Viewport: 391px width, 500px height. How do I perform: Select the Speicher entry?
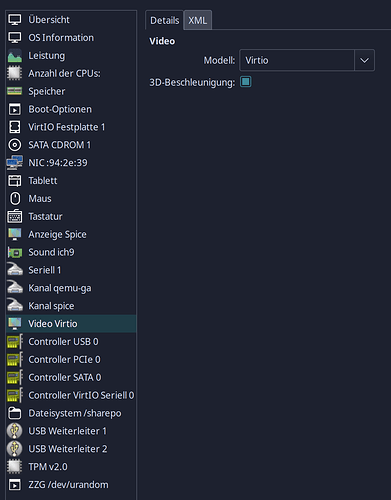[x=71, y=91]
